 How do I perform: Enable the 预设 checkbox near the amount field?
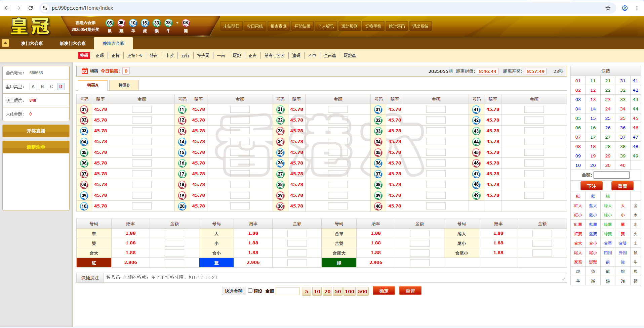[251, 291]
